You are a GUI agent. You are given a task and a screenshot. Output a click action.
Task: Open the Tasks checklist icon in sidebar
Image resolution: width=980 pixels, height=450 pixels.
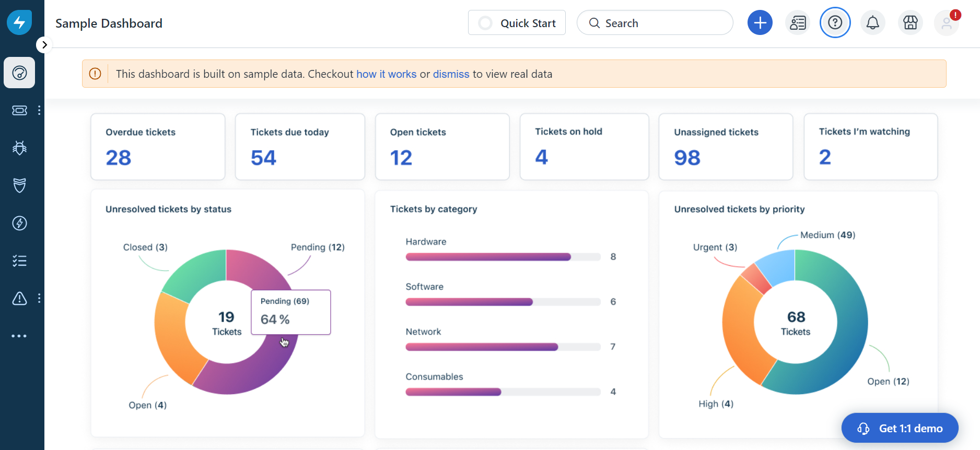coord(19,260)
